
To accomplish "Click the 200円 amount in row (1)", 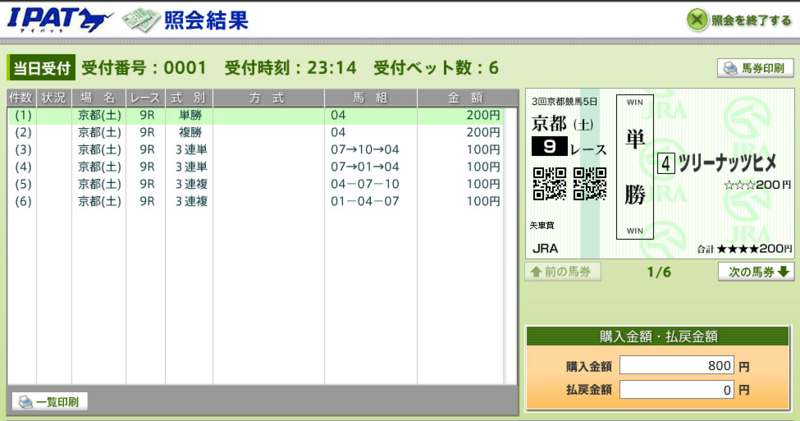I will 483,115.
